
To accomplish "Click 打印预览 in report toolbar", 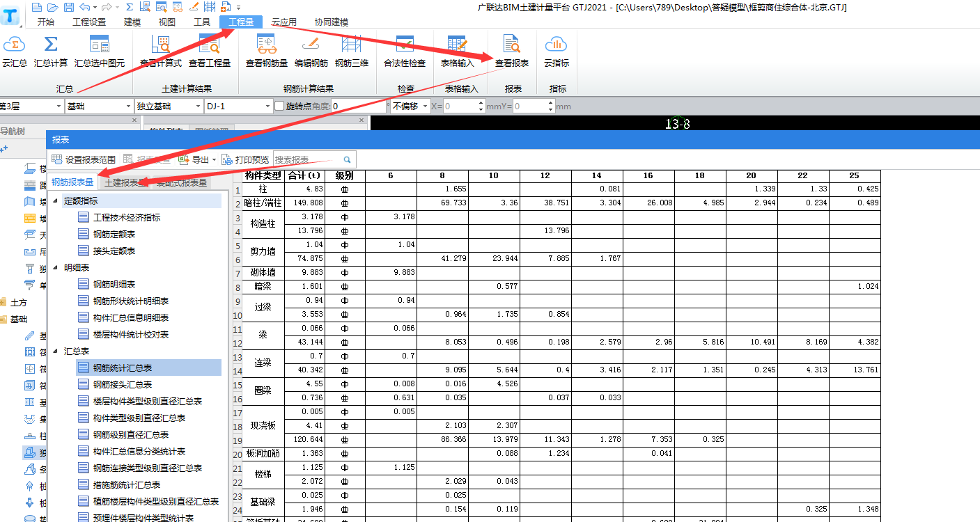I will pyautogui.click(x=245, y=159).
